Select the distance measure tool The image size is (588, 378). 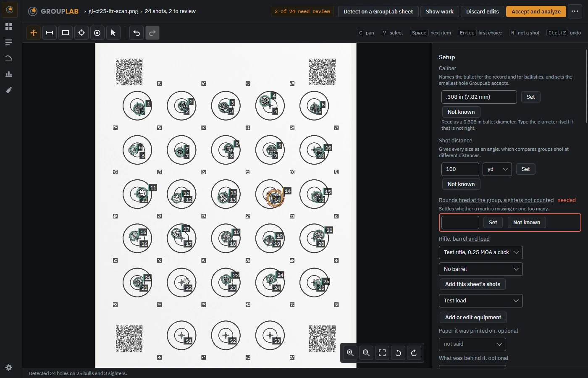[x=50, y=33]
